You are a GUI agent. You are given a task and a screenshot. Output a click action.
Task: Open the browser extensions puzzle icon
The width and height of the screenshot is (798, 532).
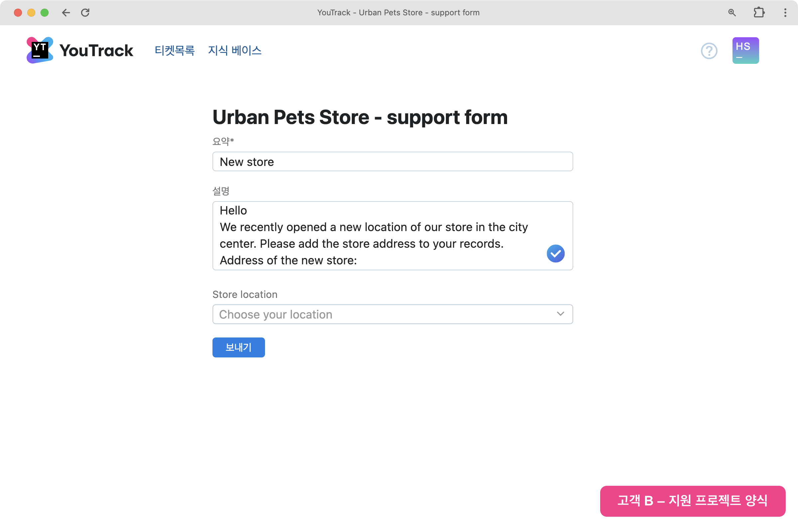coord(759,13)
